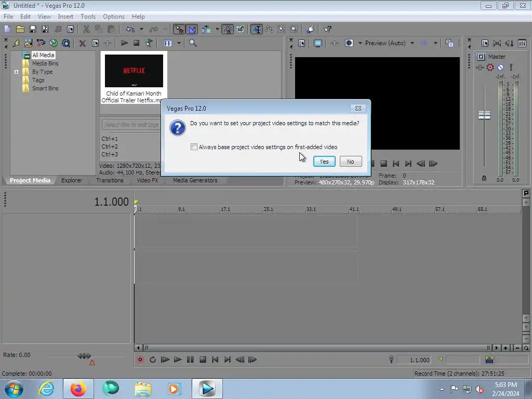
Task: Open the Windows Start menu
Action: [x=14, y=389]
